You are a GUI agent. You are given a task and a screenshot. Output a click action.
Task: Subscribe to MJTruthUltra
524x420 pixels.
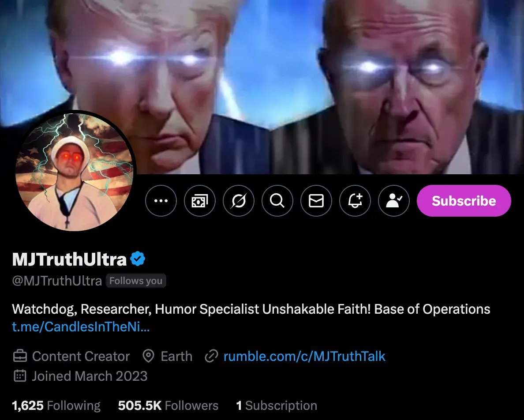464,200
